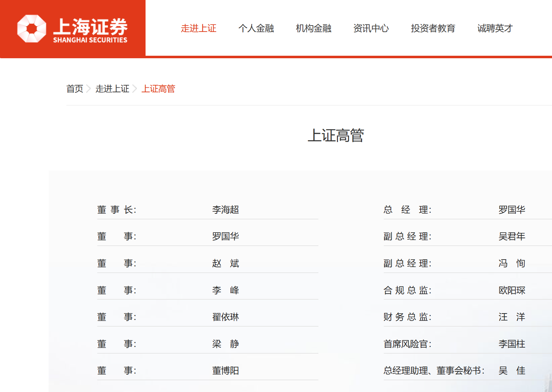The height and width of the screenshot is (392, 552).
Task: Click chief risk officer 李国柱
Action: click(512, 344)
